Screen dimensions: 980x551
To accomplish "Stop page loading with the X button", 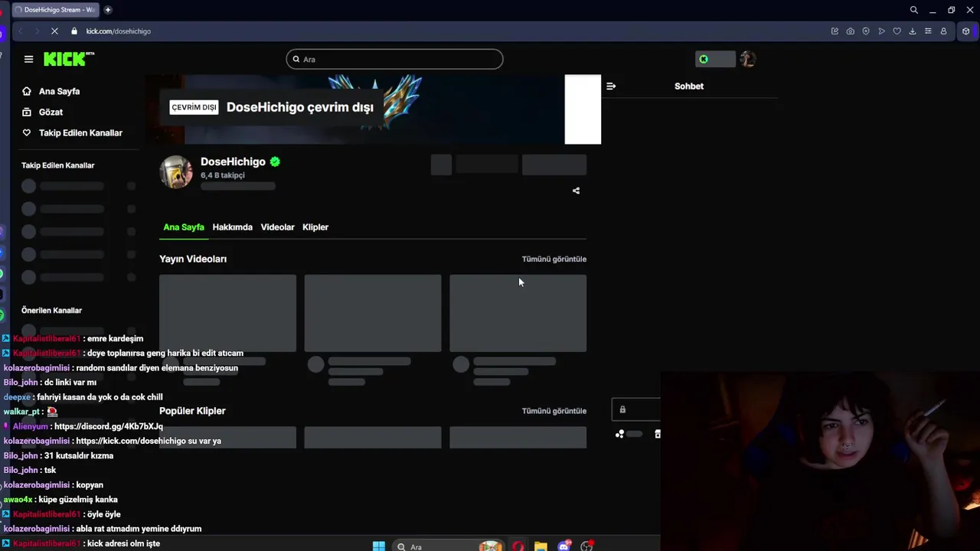I will click(54, 31).
